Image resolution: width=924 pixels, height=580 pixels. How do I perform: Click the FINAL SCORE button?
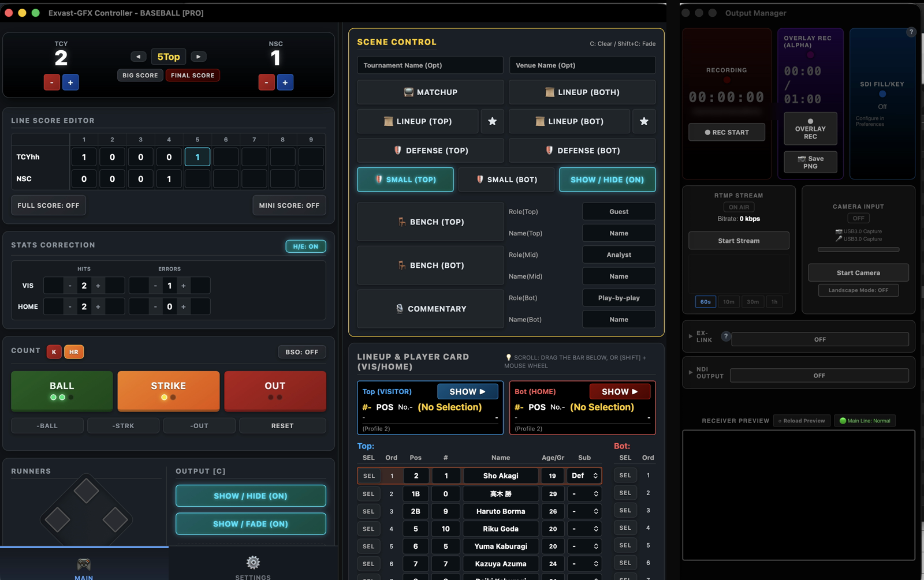(x=192, y=76)
